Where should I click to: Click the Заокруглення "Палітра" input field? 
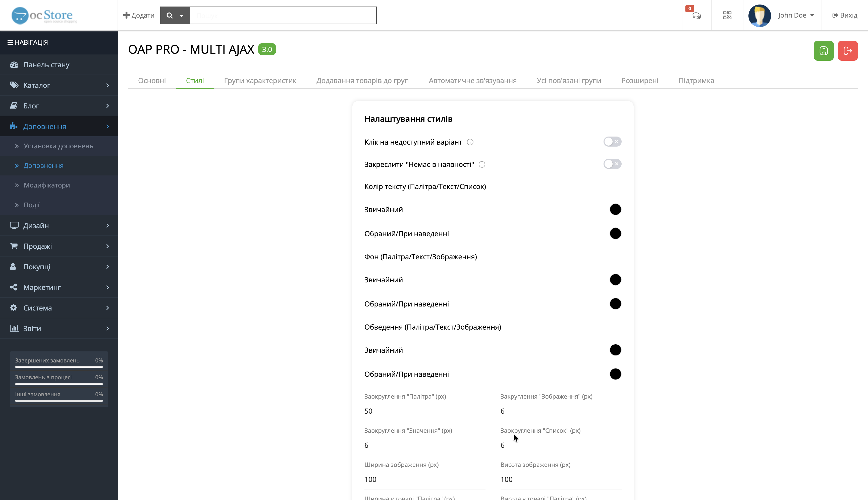coord(424,411)
